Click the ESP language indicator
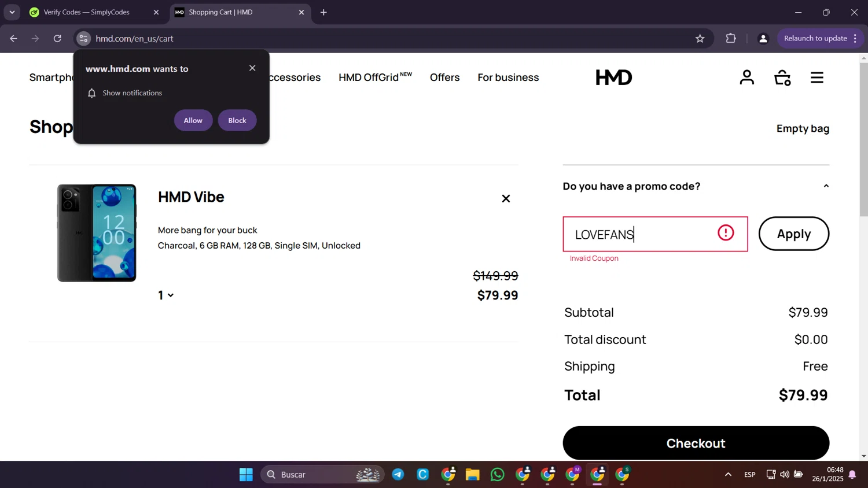 coord(749,475)
